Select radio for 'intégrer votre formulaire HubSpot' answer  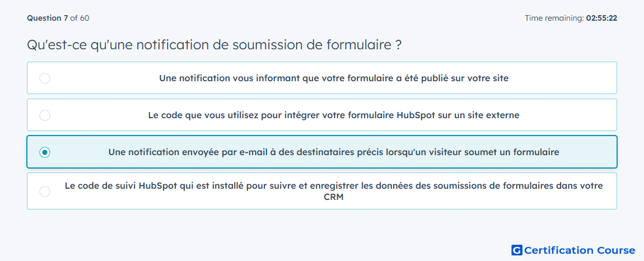point(45,115)
